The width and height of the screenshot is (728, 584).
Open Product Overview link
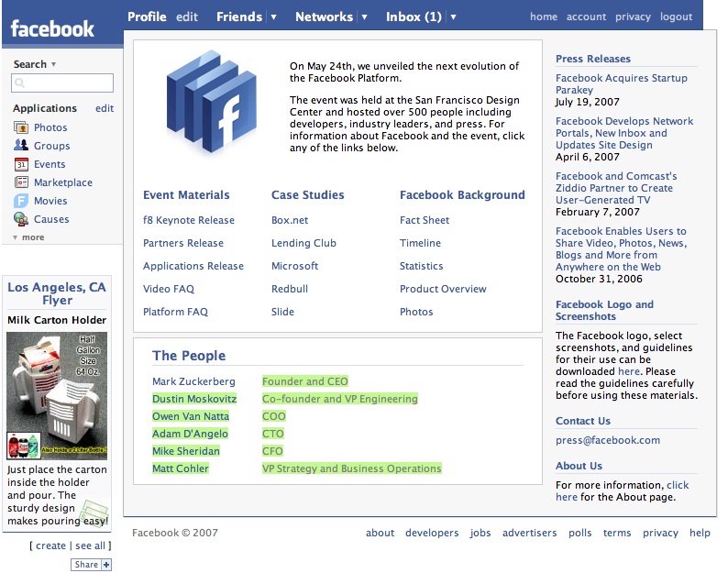[x=443, y=289]
